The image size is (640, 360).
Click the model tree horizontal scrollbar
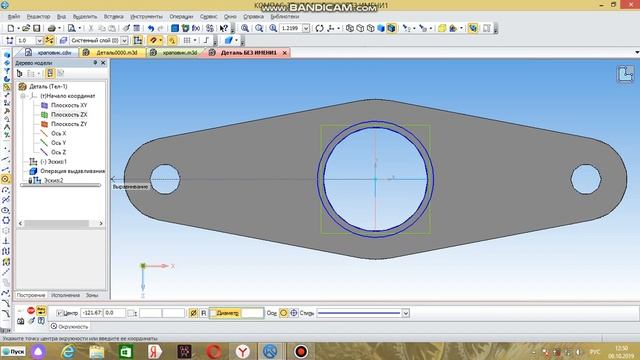tap(60, 223)
